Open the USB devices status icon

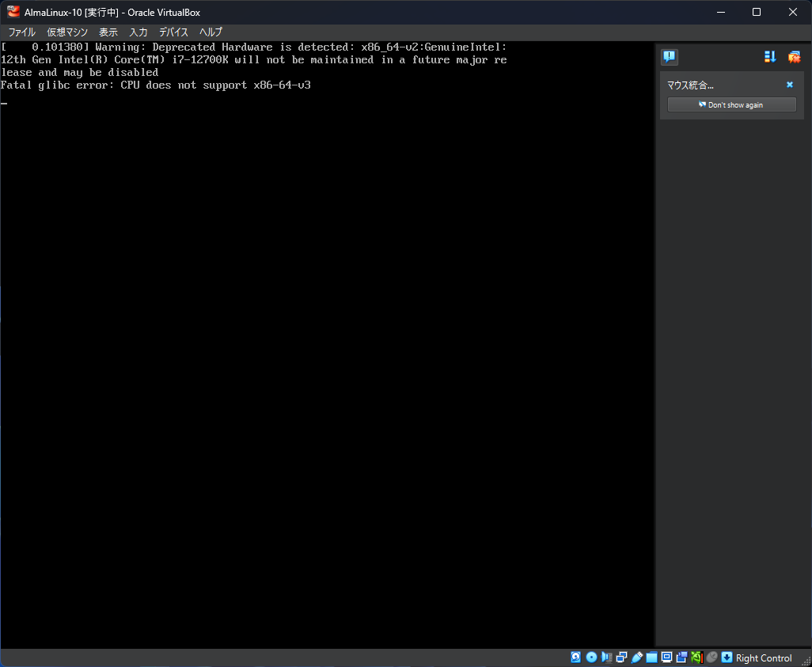[x=637, y=658]
